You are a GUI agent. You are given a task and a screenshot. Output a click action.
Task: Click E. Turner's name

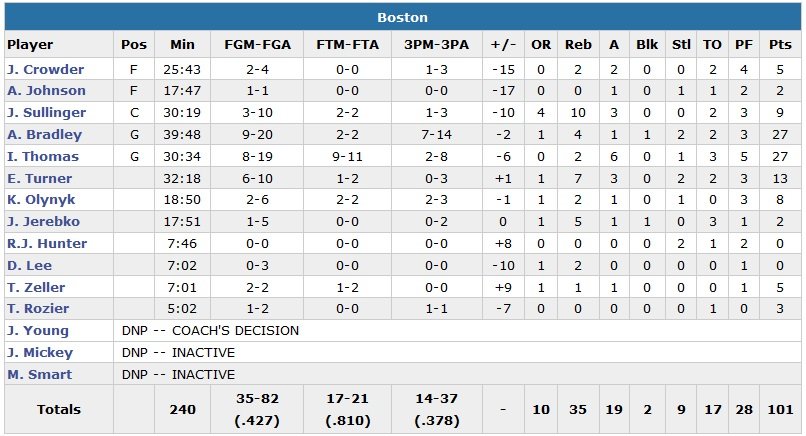click(41, 178)
